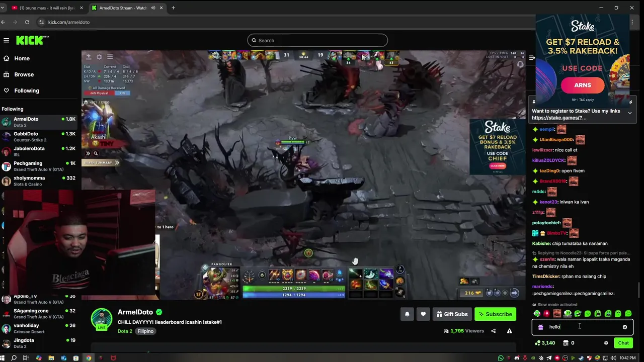
Task: Click chat user Kabishe's name
Action: coord(541,243)
